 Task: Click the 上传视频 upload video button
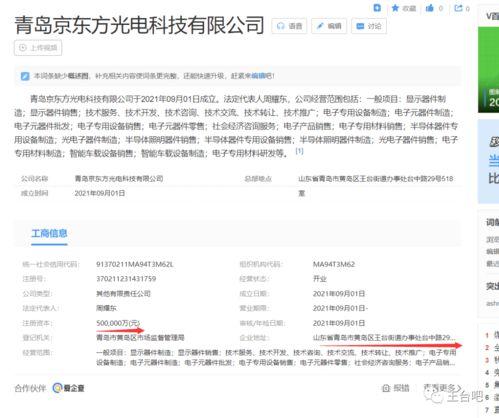[x=38, y=48]
